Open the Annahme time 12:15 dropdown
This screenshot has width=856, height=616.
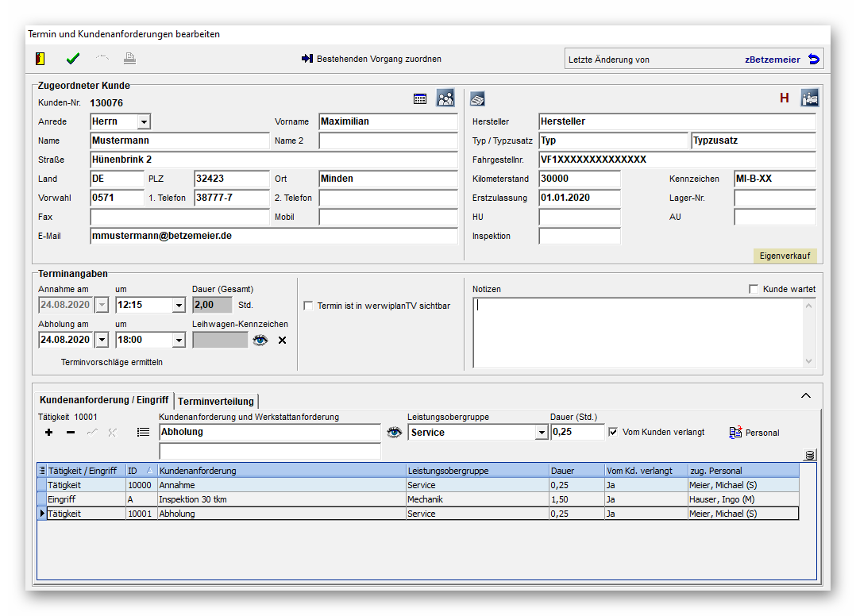coord(179,305)
